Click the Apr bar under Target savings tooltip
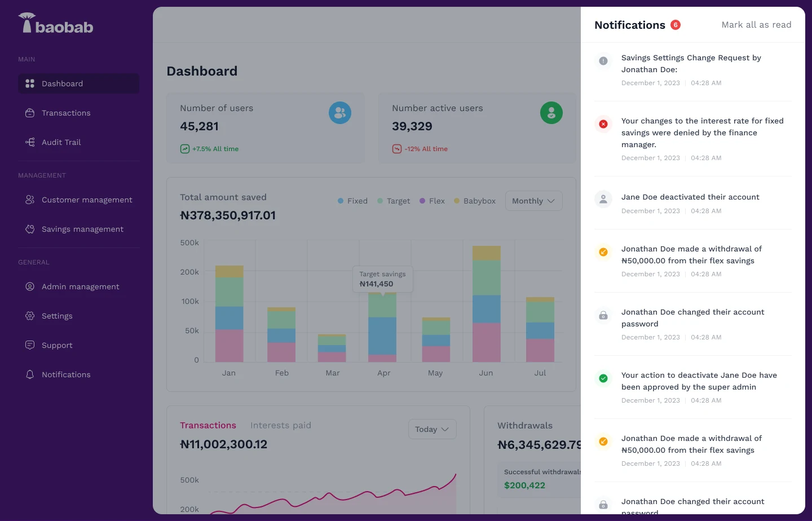This screenshot has width=812, height=521. click(x=382, y=327)
